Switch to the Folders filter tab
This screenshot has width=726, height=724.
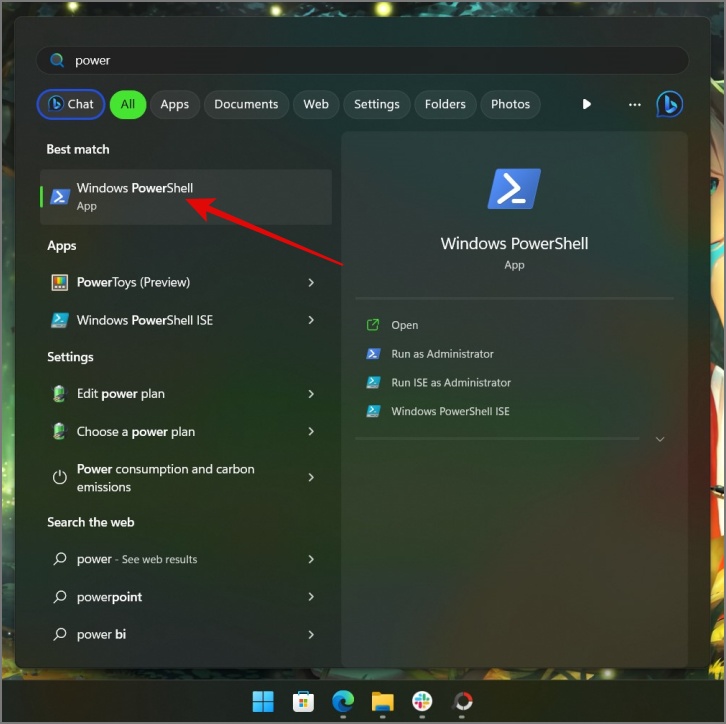(445, 104)
